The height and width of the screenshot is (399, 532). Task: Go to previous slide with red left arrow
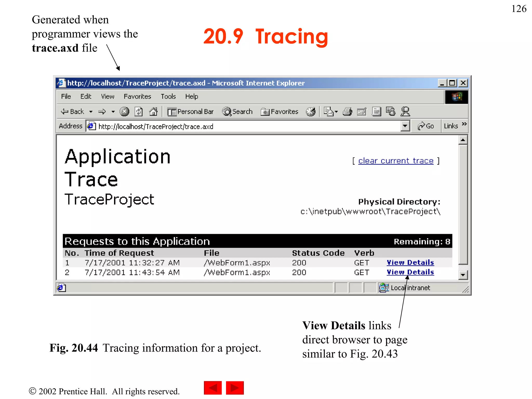click(213, 388)
